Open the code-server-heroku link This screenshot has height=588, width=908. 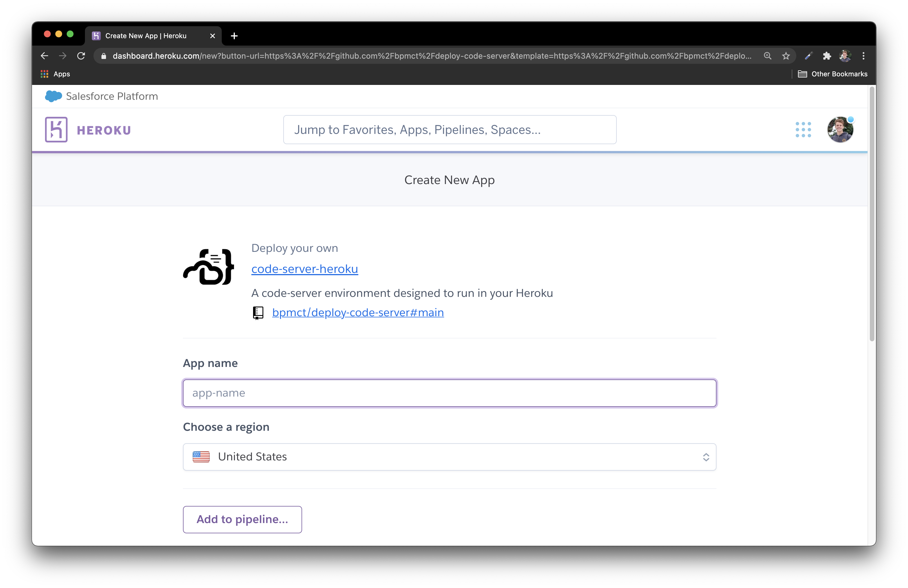304,269
